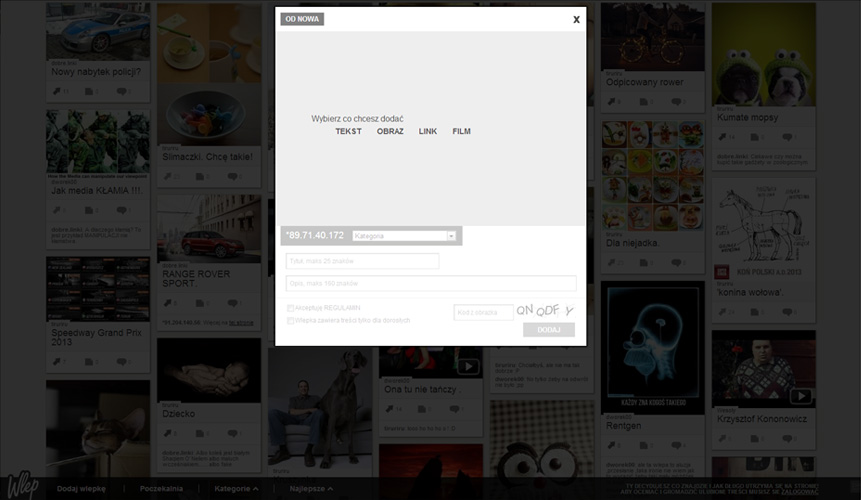Click the Wlep logo
Screen dimensions: 861x500
click(x=23, y=485)
